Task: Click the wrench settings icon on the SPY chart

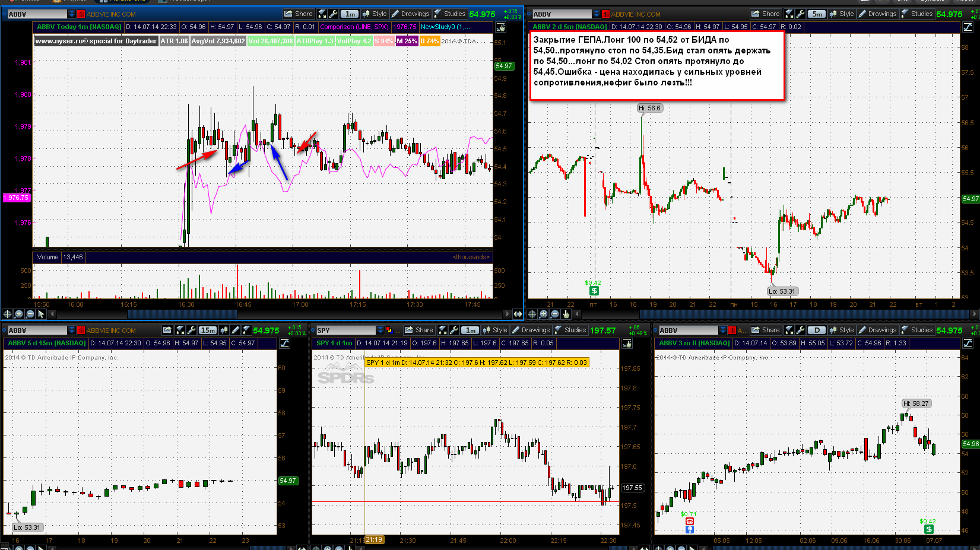Action: click(x=453, y=330)
